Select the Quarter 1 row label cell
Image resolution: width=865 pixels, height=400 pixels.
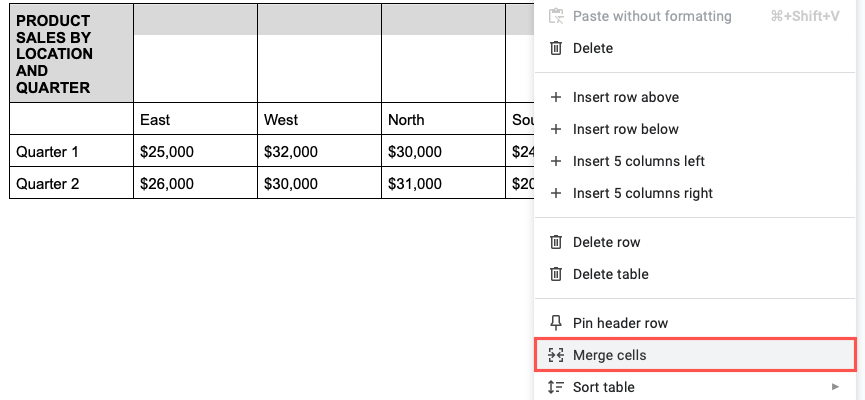pos(71,152)
